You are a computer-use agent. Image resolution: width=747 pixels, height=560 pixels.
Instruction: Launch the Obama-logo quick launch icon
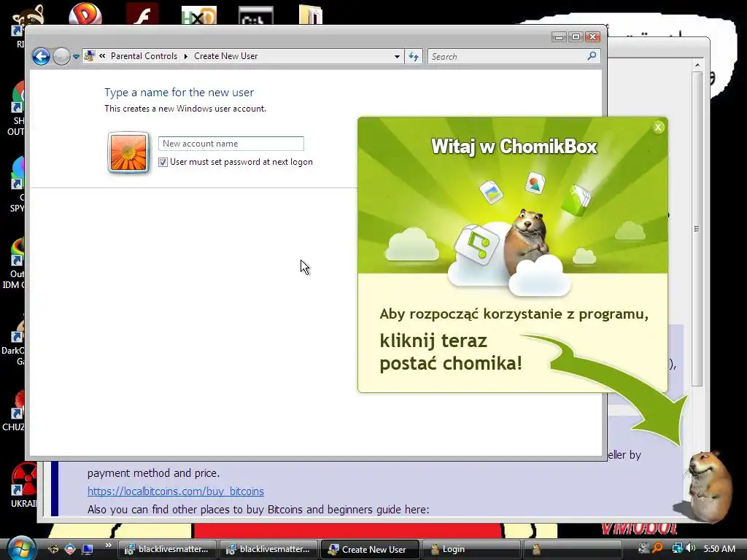70,549
